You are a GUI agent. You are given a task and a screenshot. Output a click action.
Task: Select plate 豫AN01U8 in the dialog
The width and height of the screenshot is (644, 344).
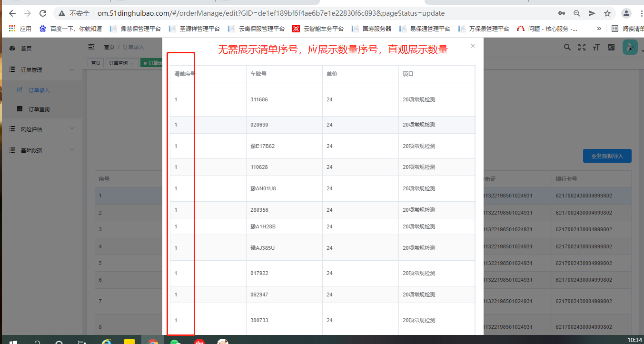(x=263, y=188)
